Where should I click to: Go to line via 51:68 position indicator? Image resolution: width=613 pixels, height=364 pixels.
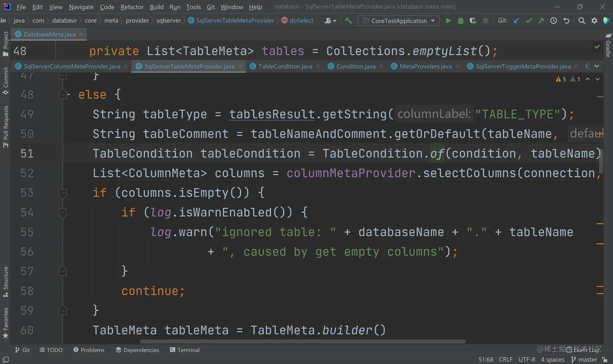tap(486, 360)
